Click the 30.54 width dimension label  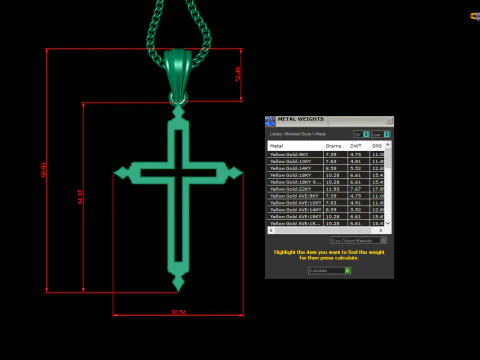point(179,312)
